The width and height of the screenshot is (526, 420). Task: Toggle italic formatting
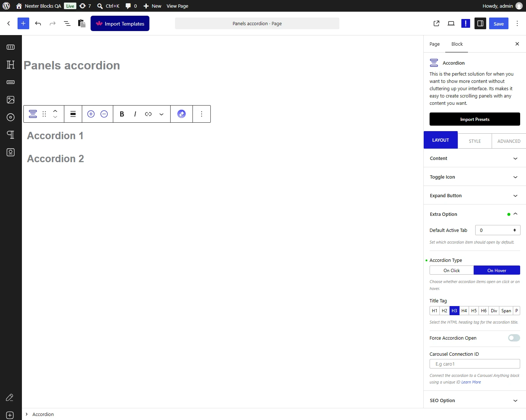(135, 114)
